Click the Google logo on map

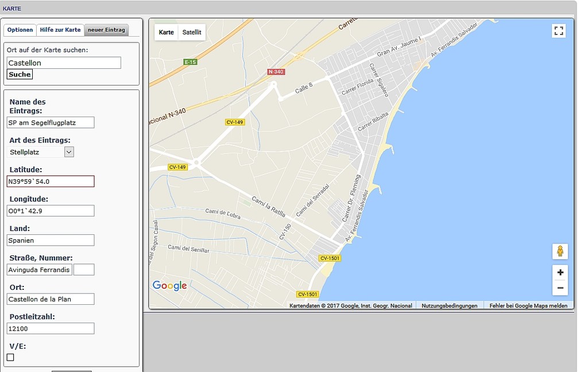click(x=169, y=286)
